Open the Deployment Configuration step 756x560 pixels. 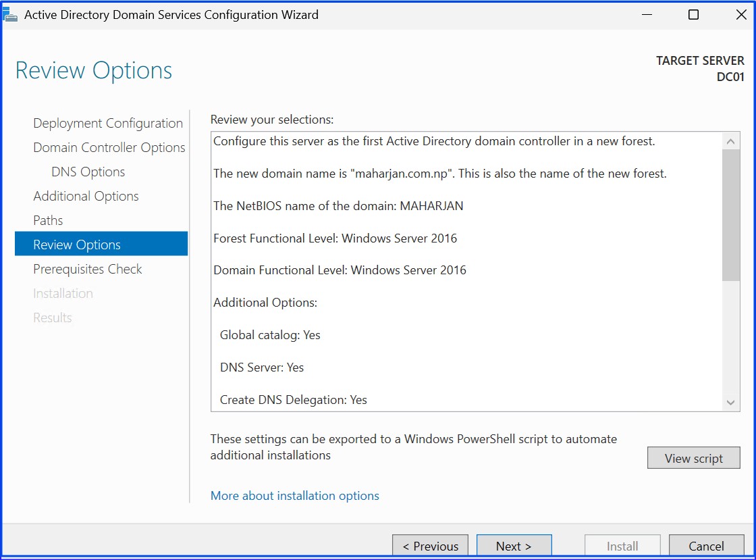107,123
